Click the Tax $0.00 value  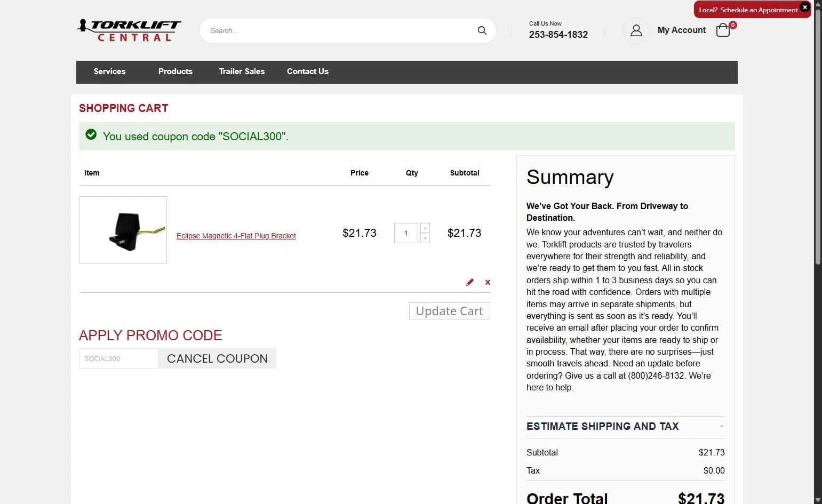714,470
